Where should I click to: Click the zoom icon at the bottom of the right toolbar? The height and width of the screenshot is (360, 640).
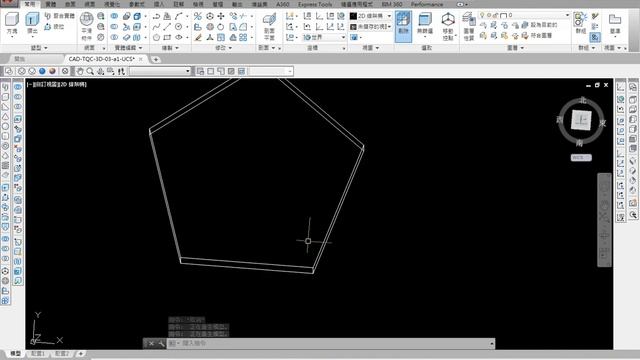(633, 214)
